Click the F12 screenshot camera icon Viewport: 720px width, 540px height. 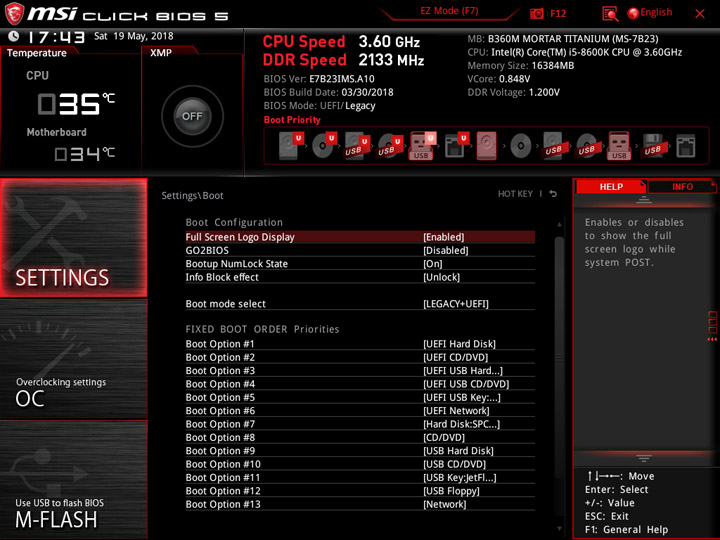(x=536, y=13)
